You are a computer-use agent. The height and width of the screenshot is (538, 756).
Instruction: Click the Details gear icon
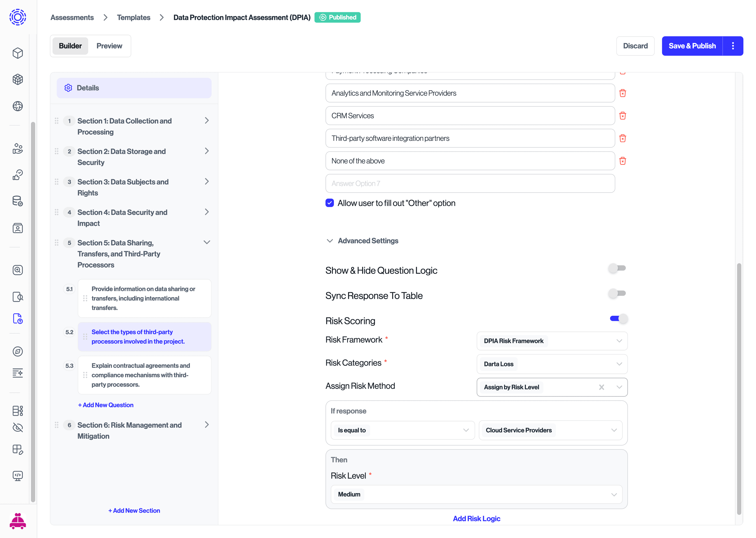pyautogui.click(x=68, y=88)
